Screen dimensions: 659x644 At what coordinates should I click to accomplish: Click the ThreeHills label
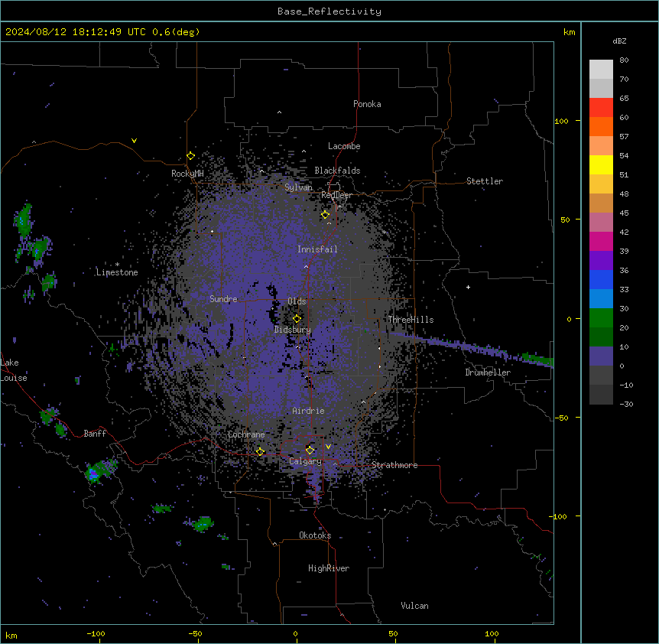tap(411, 320)
